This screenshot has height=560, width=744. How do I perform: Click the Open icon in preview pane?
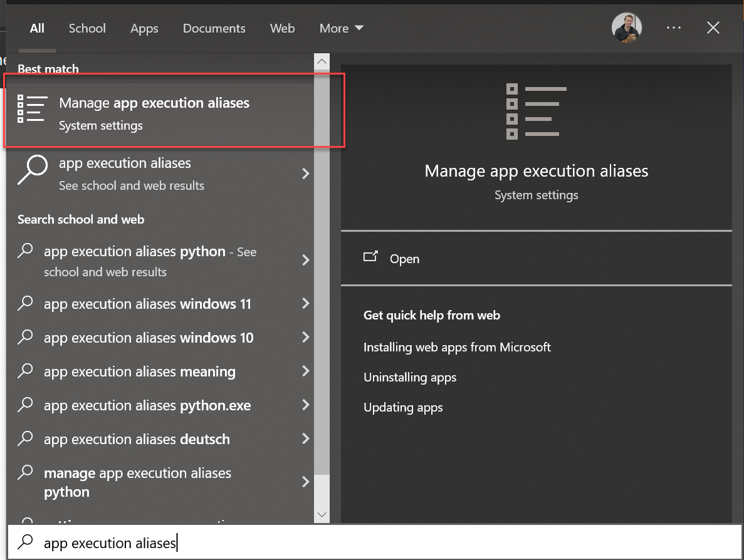click(371, 257)
